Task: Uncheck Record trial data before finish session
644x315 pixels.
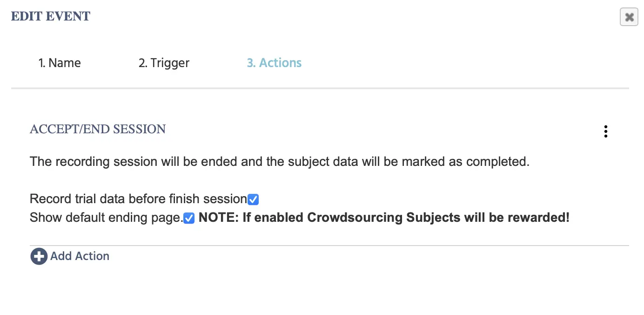Action: [253, 199]
